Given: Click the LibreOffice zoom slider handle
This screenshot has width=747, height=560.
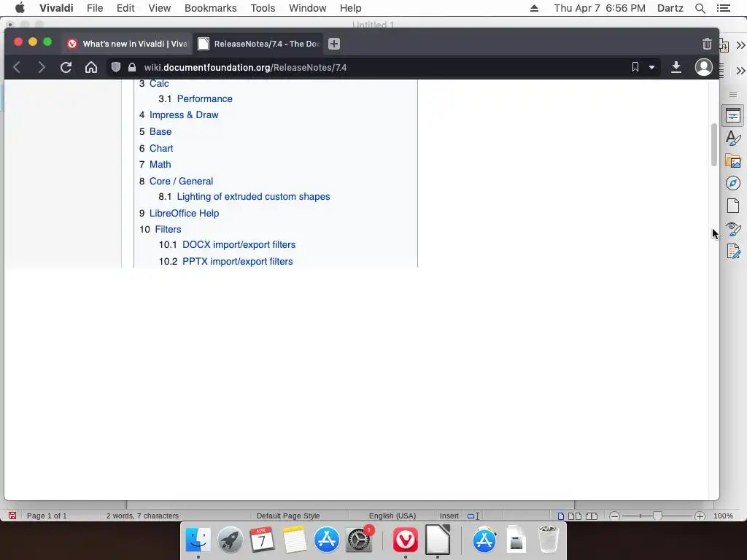Looking at the screenshot, I should 657,516.
